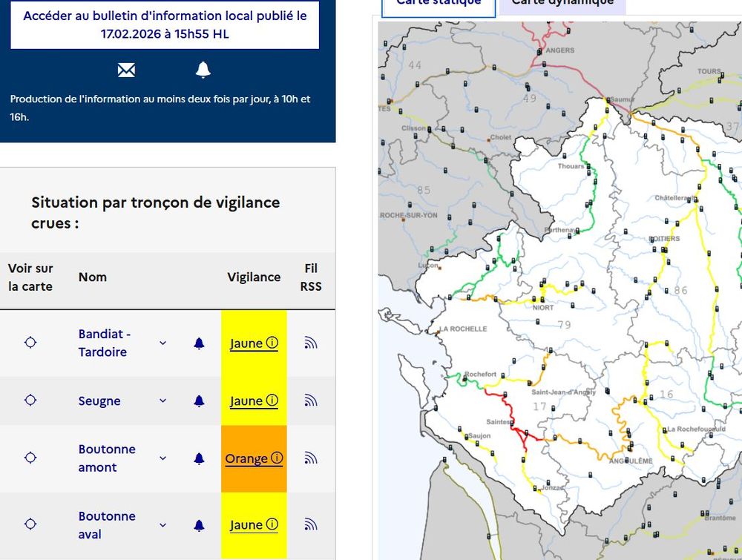Switch to the Carte dynamique tab
The width and height of the screenshot is (742, 560).
click(x=562, y=4)
